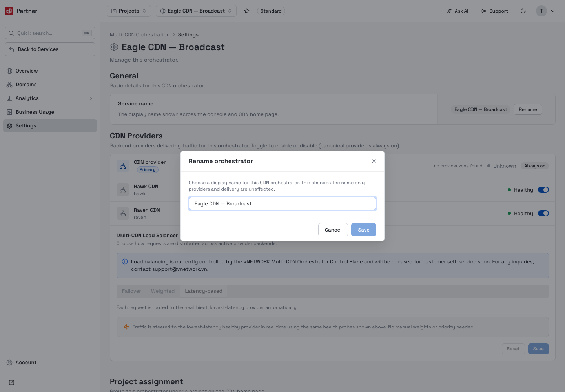Open Eagle CDN — Broadcast service selector

pyautogui.click(x=196, y=11)
